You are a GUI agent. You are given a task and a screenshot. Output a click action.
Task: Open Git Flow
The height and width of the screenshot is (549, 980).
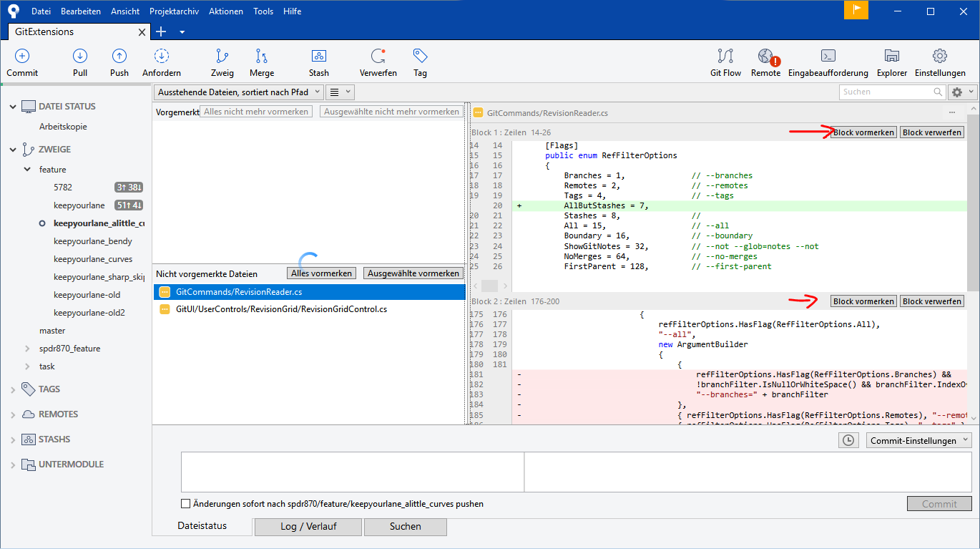pyautogui.click(x=725, y=57)
